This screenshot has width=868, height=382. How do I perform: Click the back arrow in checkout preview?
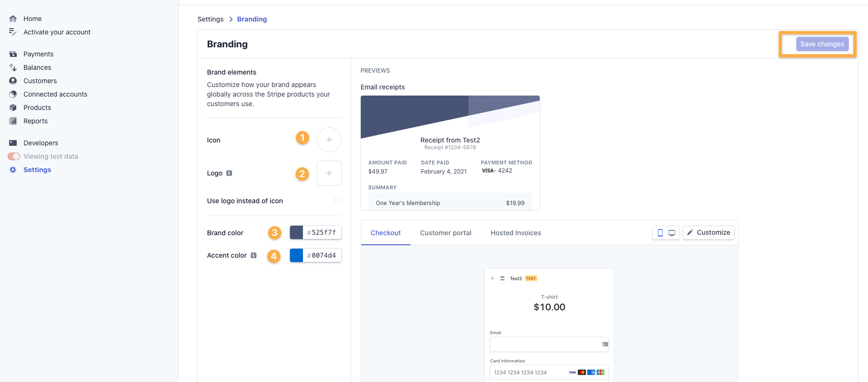pos(493,278)
